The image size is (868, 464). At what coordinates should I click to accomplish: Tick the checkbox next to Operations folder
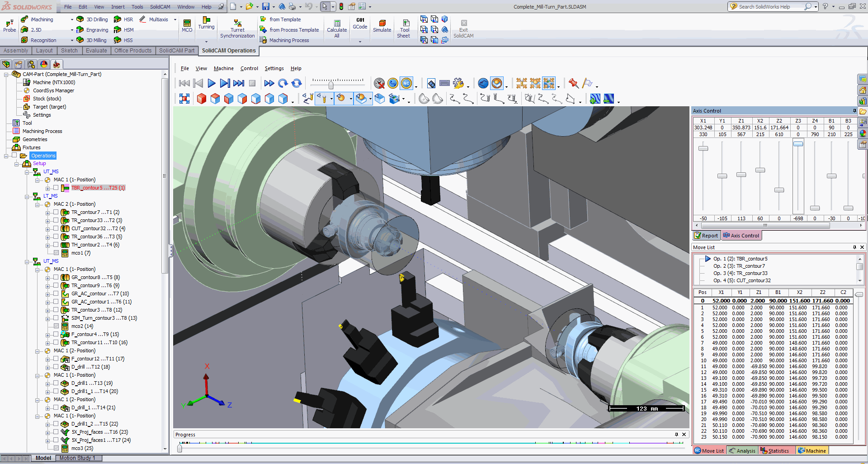click(14, 155)
